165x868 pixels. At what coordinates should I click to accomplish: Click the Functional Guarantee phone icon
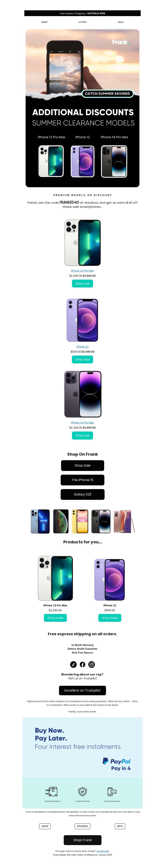pyautogui.click(x=112, y=791)
